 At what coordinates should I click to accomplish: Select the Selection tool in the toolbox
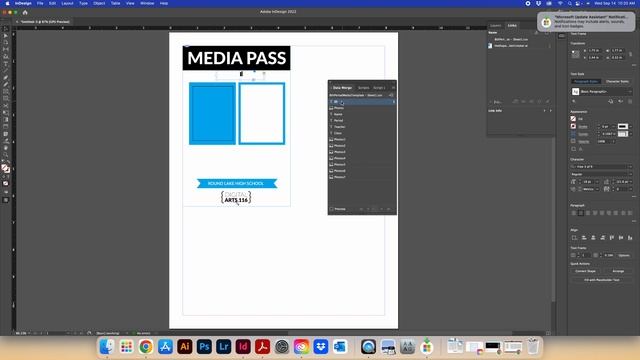[x=6, y=29]
